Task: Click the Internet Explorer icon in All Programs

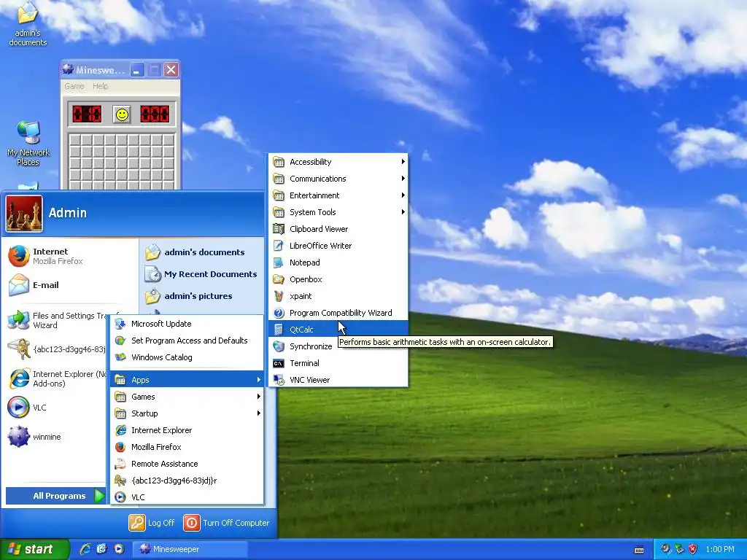Action: coord(120,430)
